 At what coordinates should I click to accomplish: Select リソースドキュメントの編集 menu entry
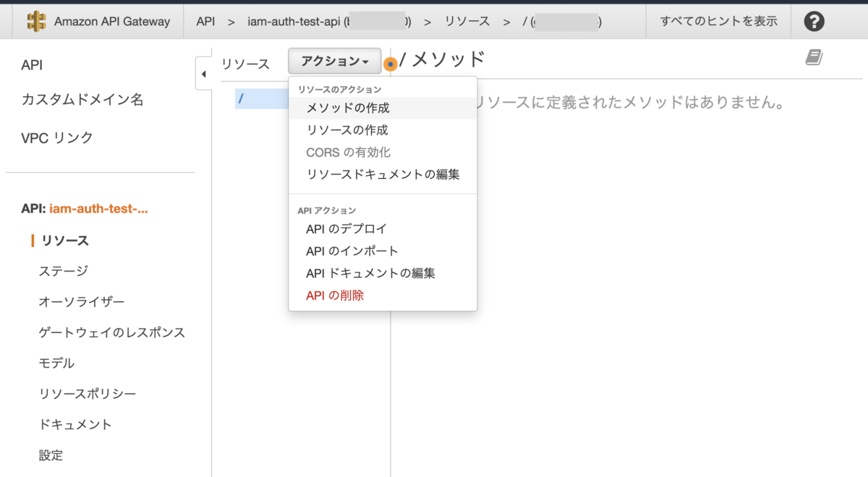tap(383, 174)
